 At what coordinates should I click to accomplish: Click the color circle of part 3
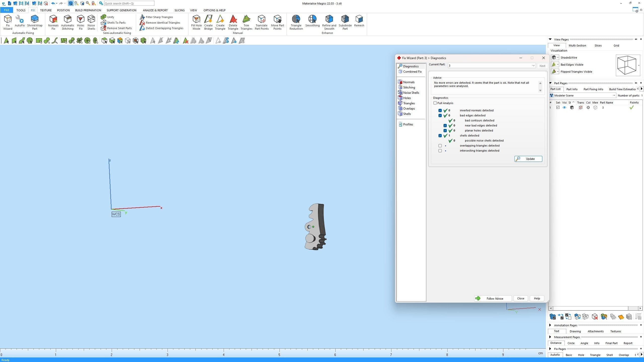pyautogui.click(x=588, y=108)
